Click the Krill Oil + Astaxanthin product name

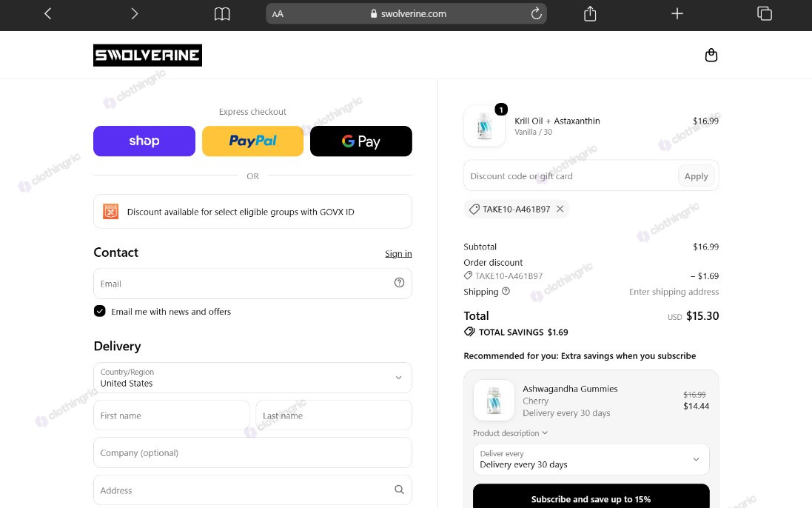pos(557,121)
